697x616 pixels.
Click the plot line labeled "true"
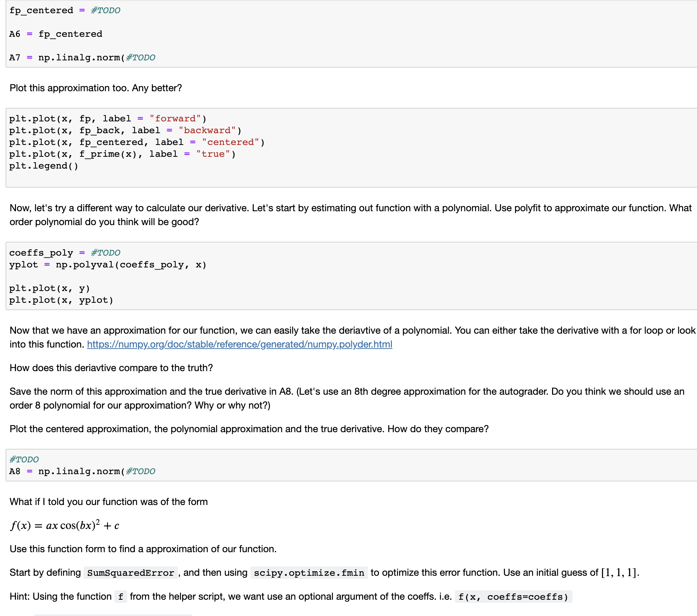click(x=122, y=154)
